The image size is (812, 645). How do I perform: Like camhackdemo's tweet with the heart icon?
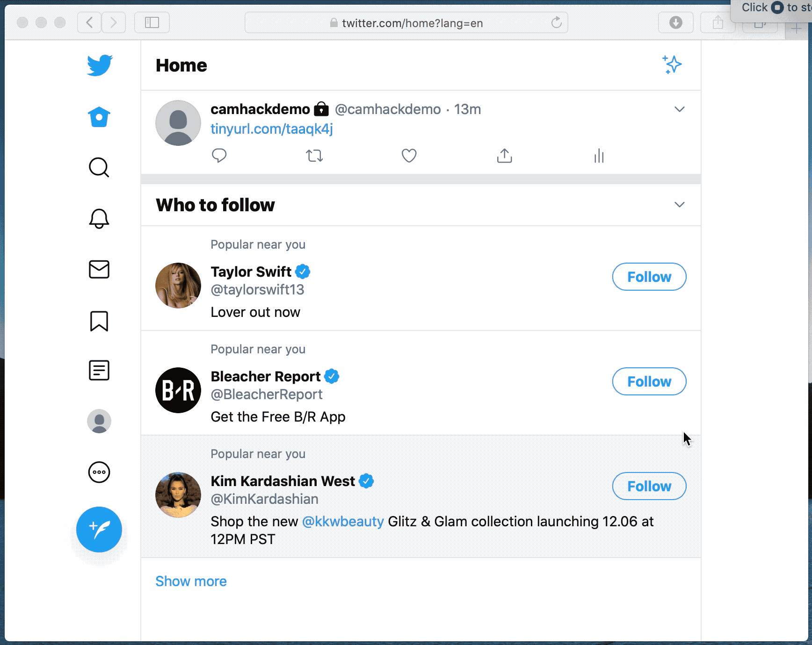coord(409,156)
